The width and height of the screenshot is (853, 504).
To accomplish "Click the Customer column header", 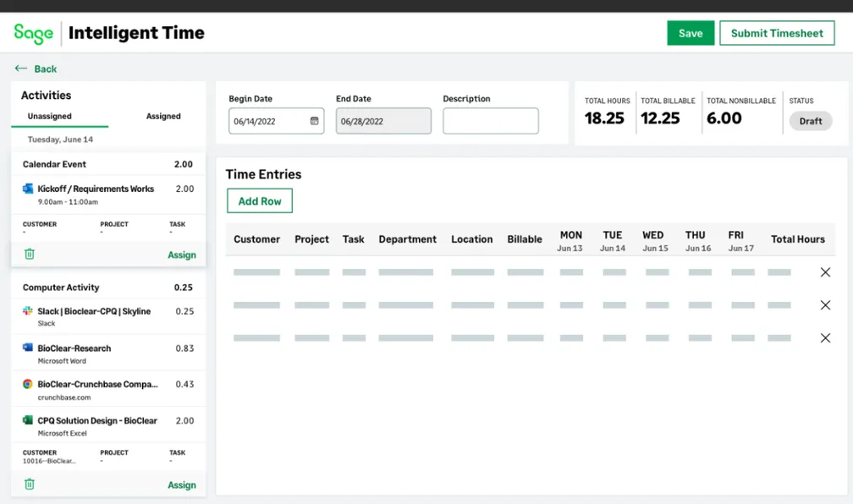I will 256,239.
